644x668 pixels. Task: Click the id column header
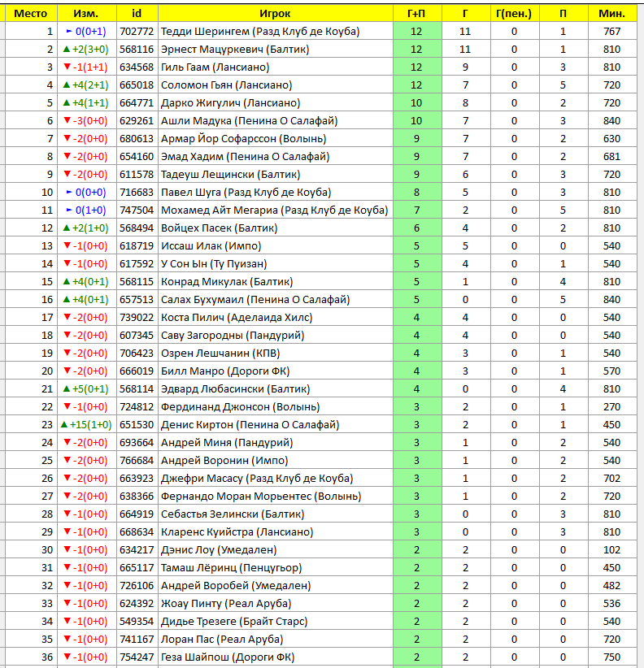[137, 13]
